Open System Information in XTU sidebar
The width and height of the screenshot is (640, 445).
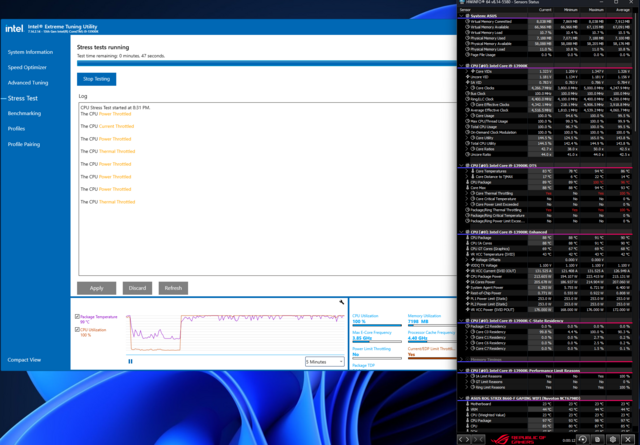[x=30, y=52]
